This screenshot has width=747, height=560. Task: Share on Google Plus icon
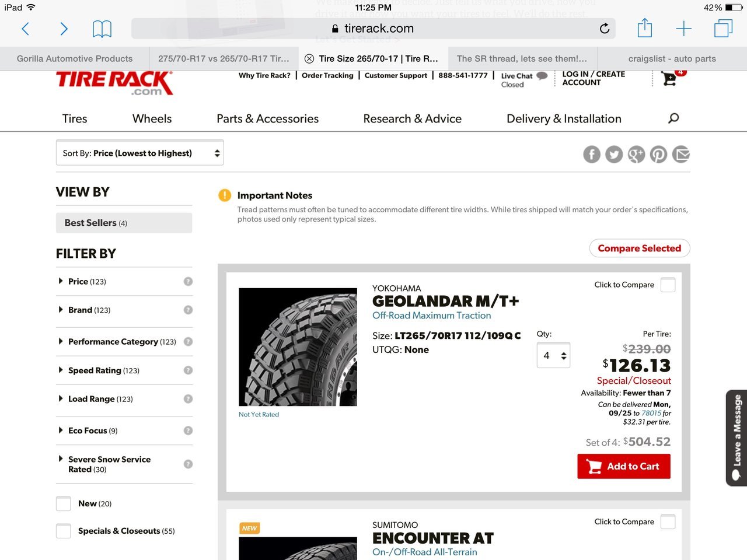pos(636,155)
